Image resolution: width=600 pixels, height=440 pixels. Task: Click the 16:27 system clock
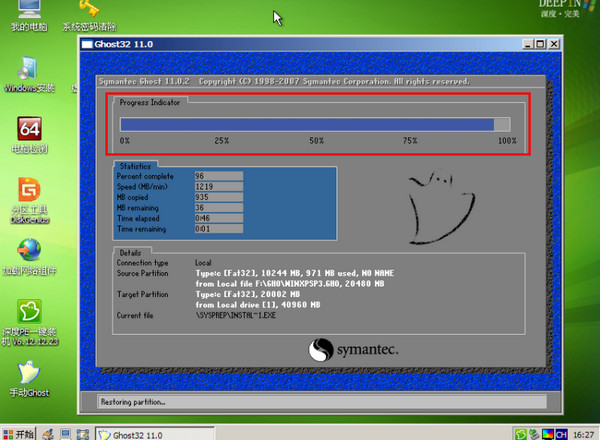click(584, 435)
